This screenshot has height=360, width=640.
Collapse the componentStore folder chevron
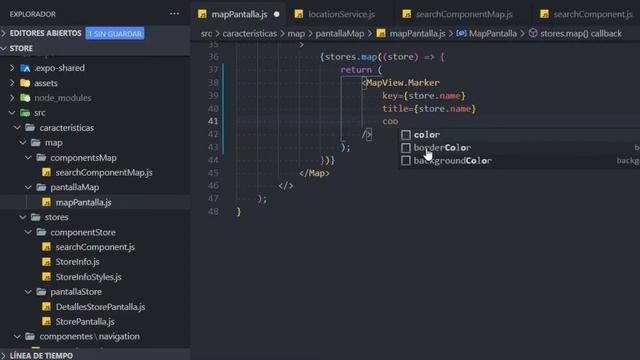point(28,232)
